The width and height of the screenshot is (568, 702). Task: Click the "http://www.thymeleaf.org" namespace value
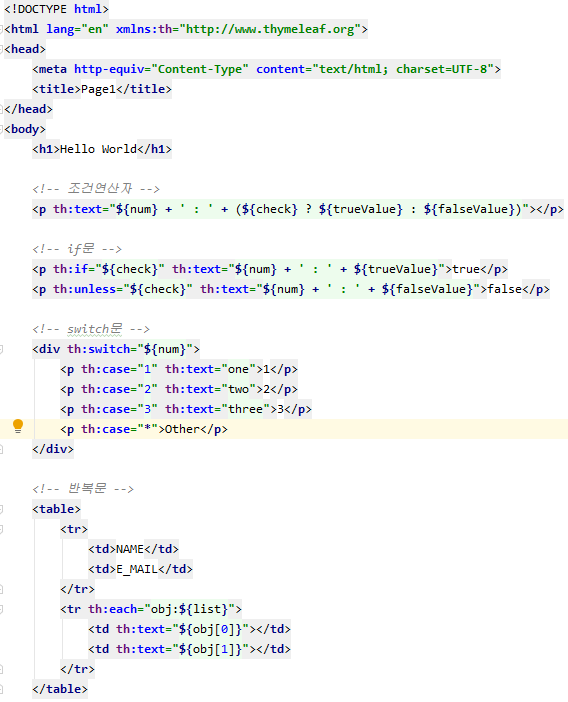(270, 29)
